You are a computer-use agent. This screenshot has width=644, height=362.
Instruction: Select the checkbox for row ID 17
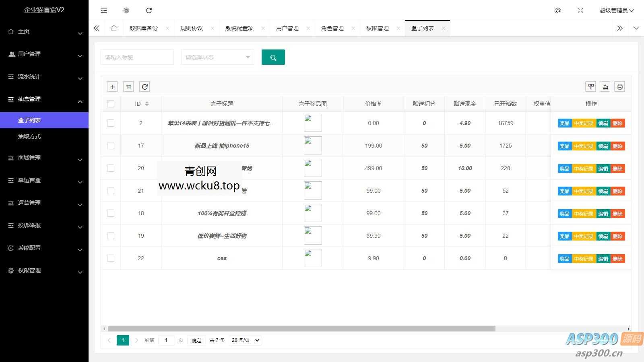[x=111, y=146]
